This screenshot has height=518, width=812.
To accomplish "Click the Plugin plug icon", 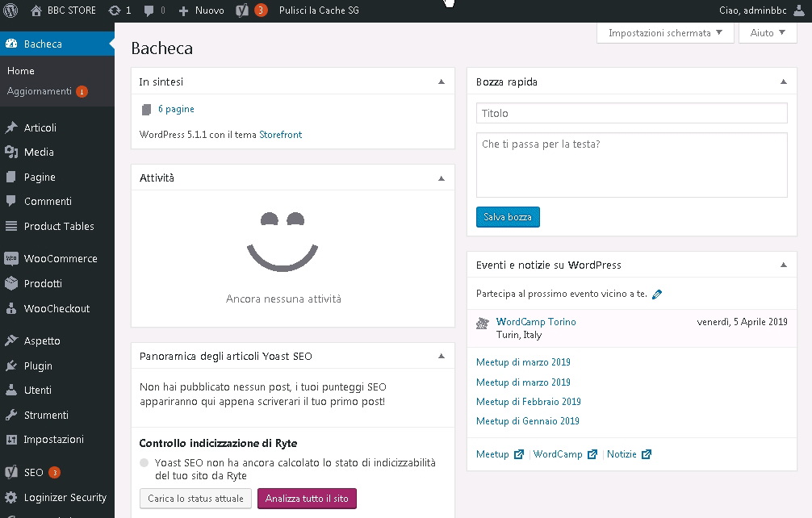I will (10, 366).
